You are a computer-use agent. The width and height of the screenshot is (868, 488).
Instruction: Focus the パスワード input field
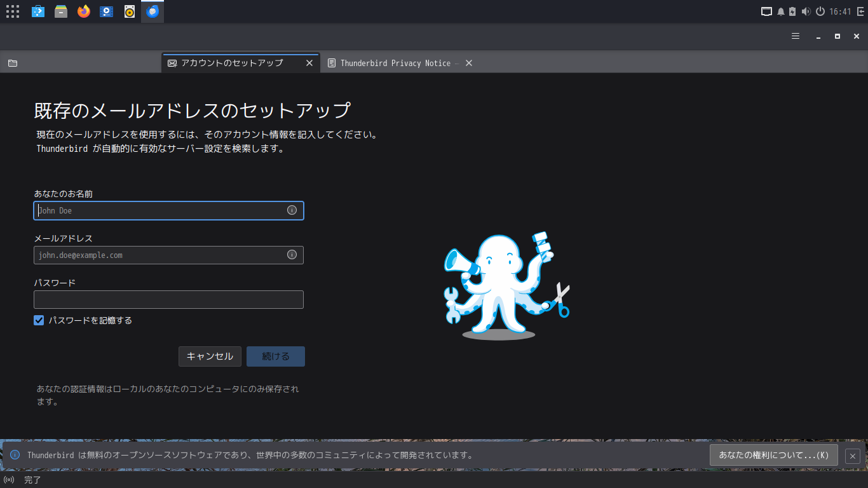168,299
